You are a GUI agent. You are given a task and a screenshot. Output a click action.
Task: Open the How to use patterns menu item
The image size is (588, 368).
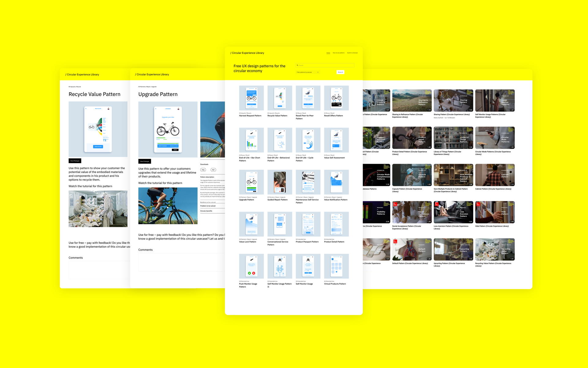coord(338,53)
